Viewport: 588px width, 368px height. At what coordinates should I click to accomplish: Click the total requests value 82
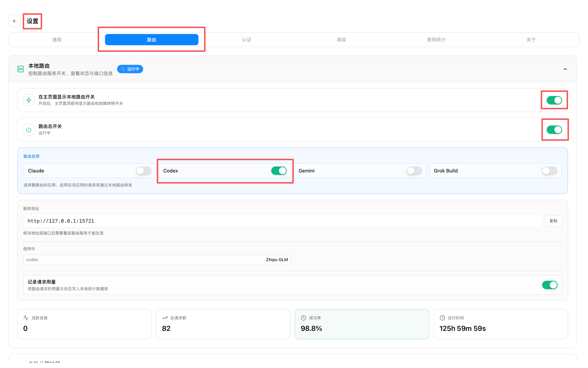[x=166, y=329]
